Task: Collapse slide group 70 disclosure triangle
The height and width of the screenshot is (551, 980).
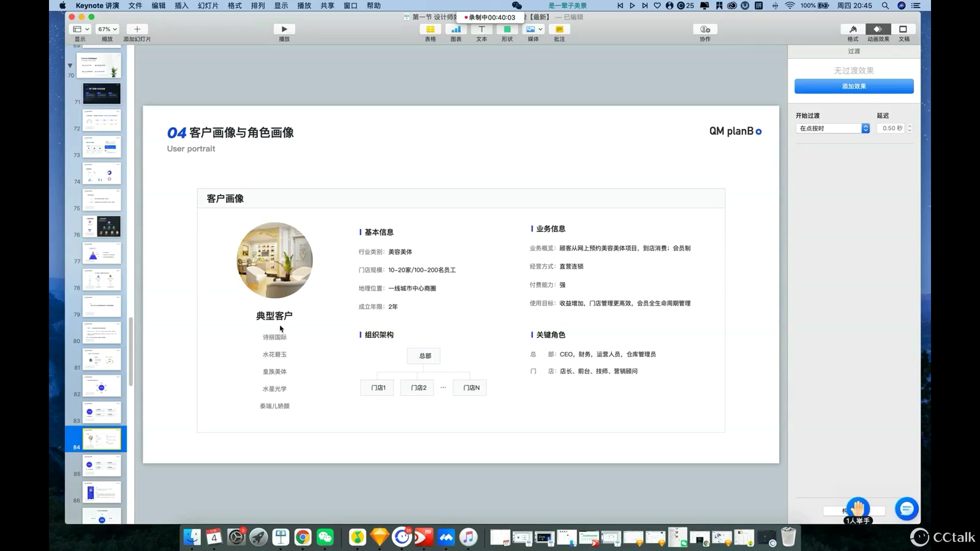Action: [x=70, y=66]
